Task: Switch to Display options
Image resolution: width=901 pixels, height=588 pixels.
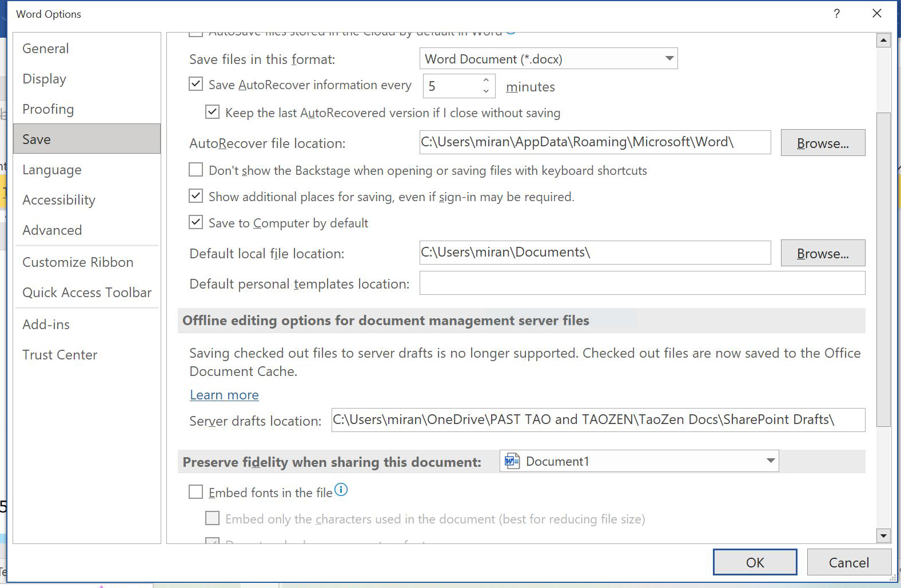Action: pos(87,79)
